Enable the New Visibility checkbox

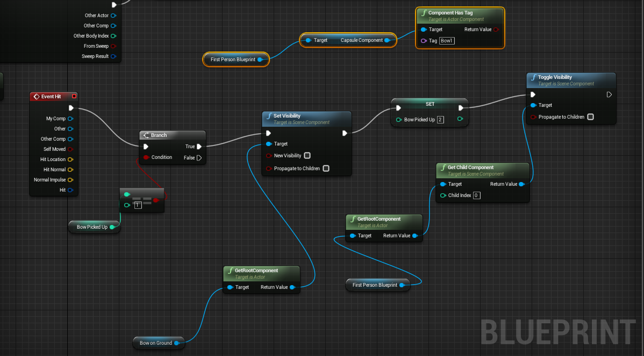click(307, 155)
